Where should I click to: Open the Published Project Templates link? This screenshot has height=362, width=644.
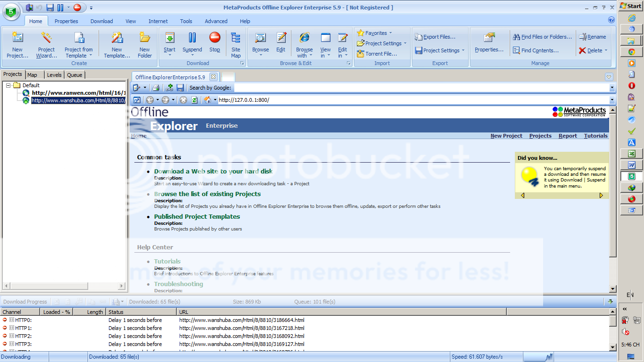point(197,217)
